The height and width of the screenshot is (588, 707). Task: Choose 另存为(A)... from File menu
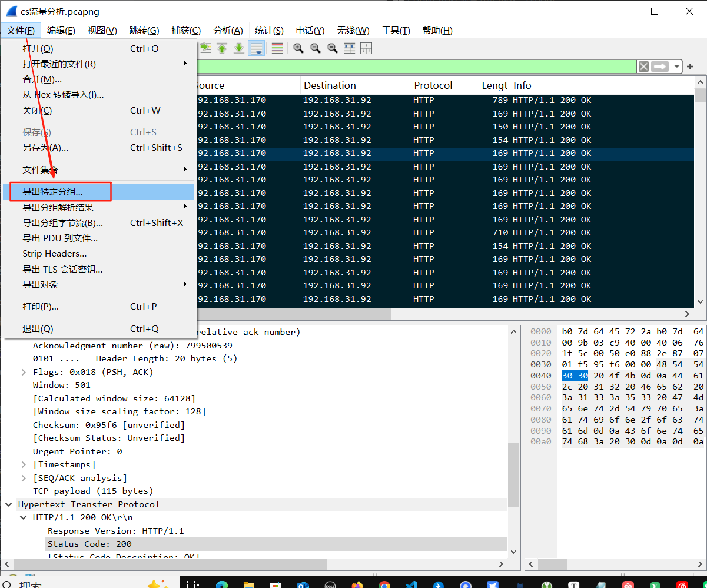45,148
